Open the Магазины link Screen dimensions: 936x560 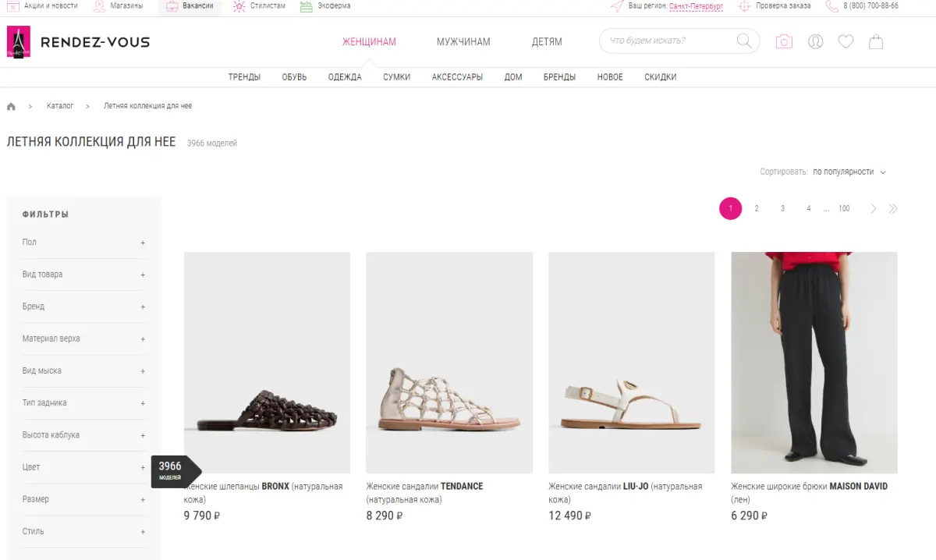126,6
